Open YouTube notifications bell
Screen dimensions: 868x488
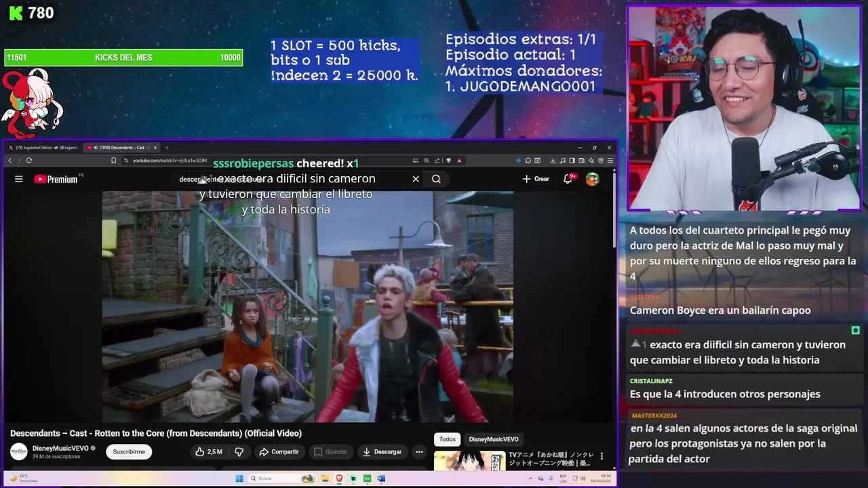pyautogui.click(x=568, y=179)
